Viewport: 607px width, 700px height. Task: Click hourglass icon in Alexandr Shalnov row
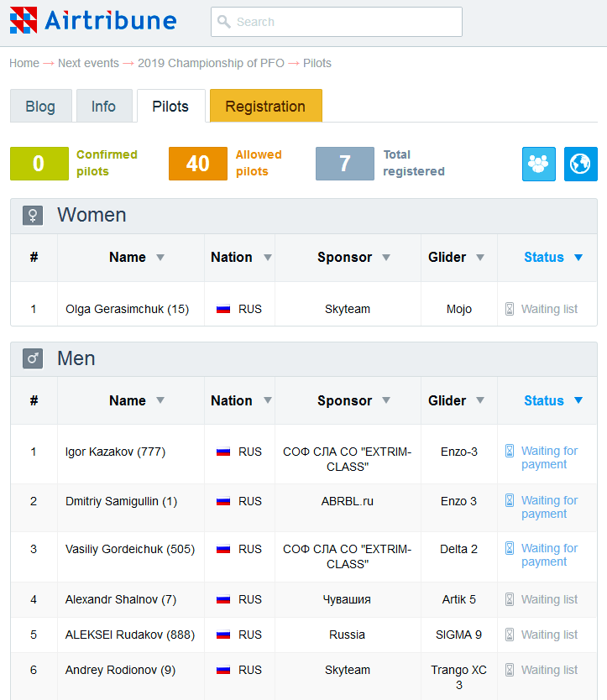tap(509, 599)
